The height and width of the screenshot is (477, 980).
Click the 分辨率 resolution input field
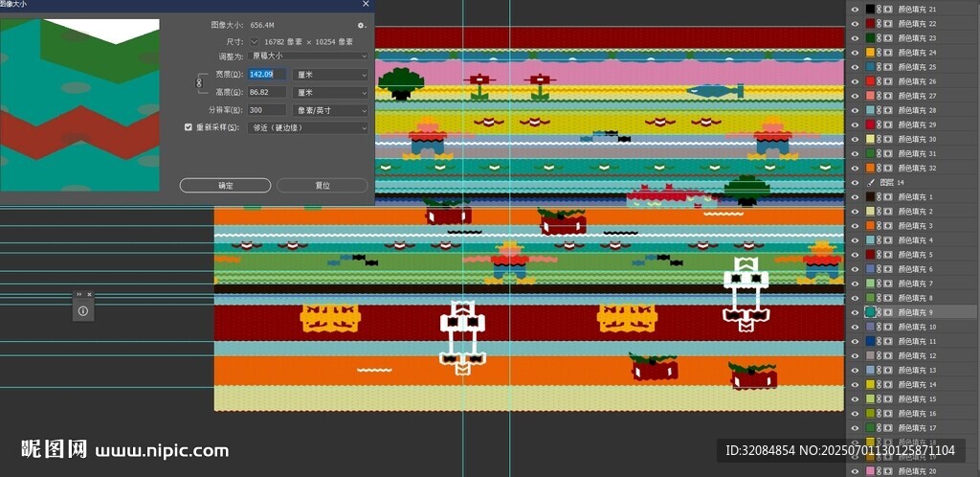coord(267,111)
